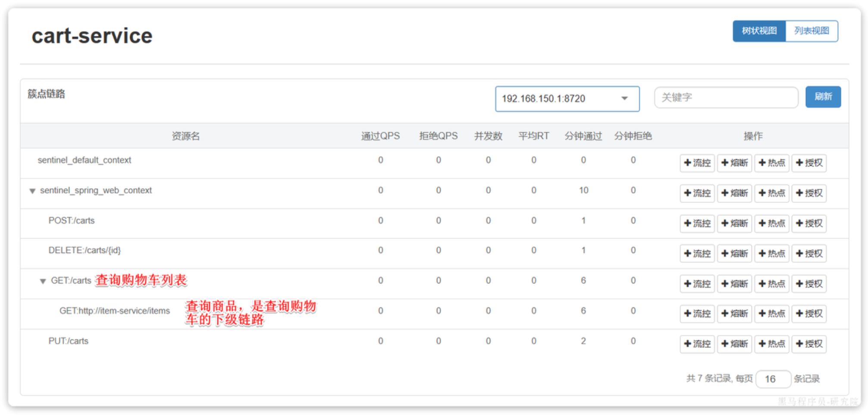This screenshot has height=415, width=868.
Task: Add 热点 rule for GET:/carts
Action: pos(772,284)
